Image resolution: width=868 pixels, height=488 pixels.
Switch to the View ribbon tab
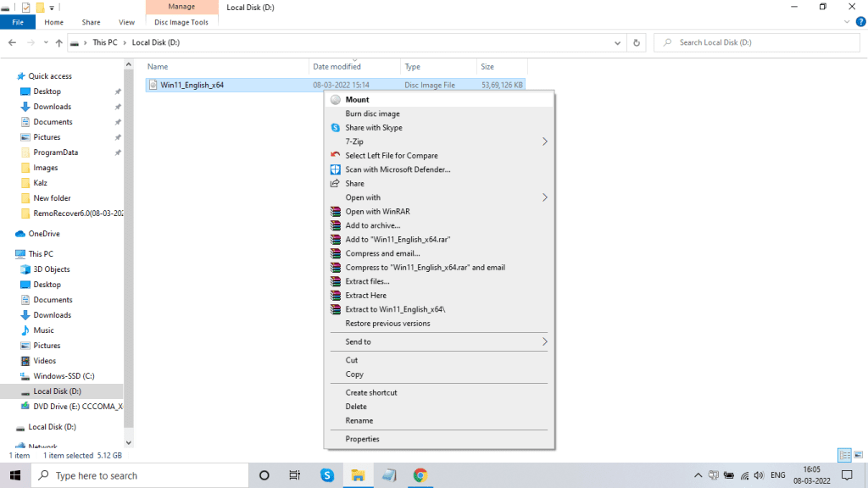coord(126,22)
